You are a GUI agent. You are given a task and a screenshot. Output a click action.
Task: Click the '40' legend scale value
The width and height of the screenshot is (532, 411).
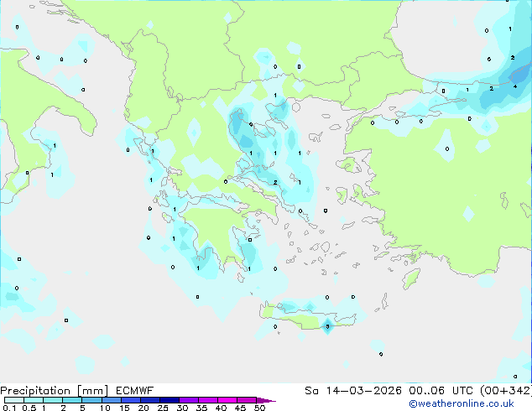tap(221, 408)
